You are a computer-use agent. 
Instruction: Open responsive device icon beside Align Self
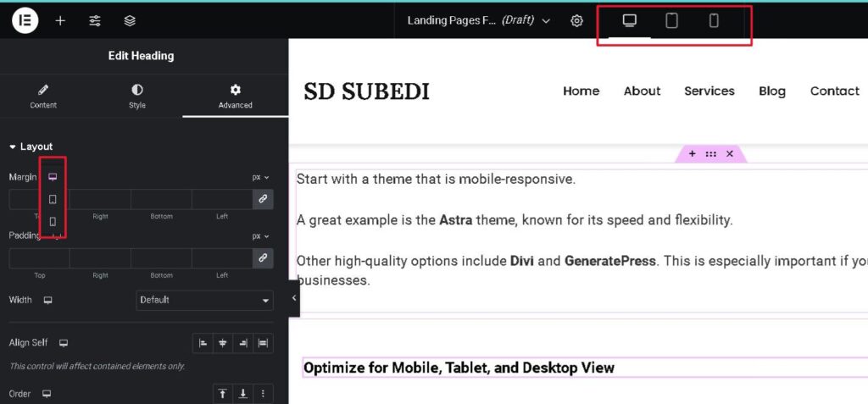pyautogui.click(x=64, y=342)
